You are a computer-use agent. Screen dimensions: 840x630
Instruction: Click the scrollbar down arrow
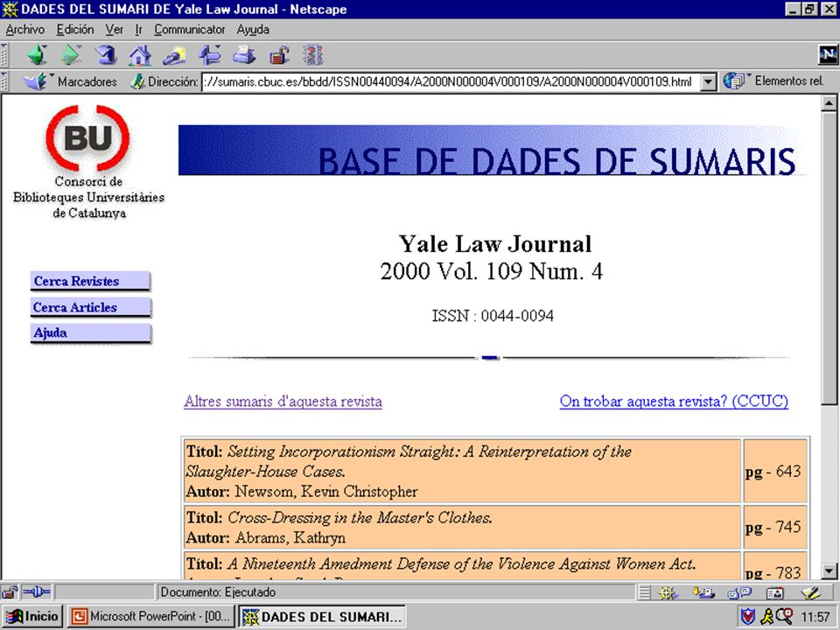click(829, 571)
